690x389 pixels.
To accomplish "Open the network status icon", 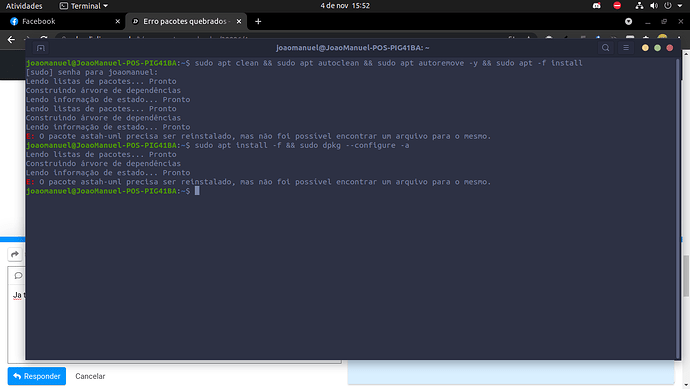I will 639,6.
